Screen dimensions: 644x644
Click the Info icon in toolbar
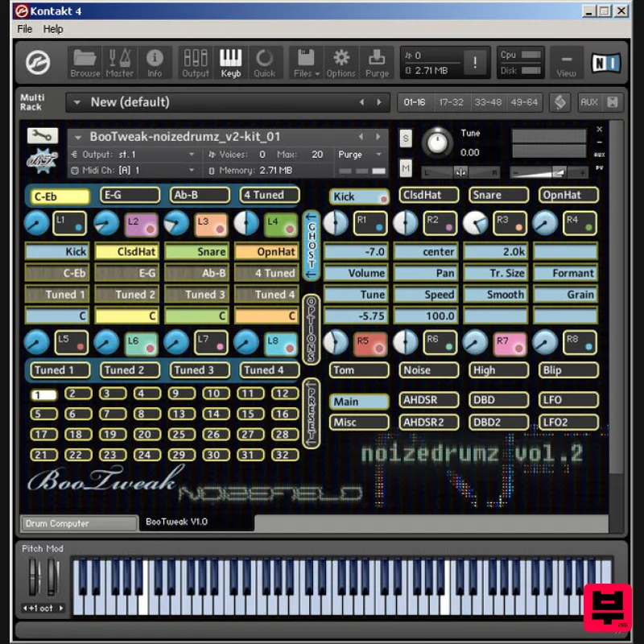coord(155,63)
